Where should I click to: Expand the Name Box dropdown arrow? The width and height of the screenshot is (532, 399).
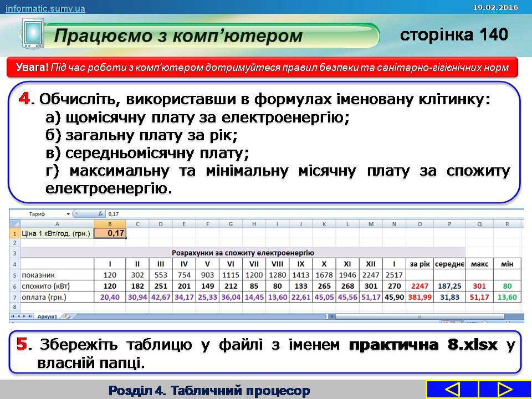pyautogui.click(x=68, y=213)
